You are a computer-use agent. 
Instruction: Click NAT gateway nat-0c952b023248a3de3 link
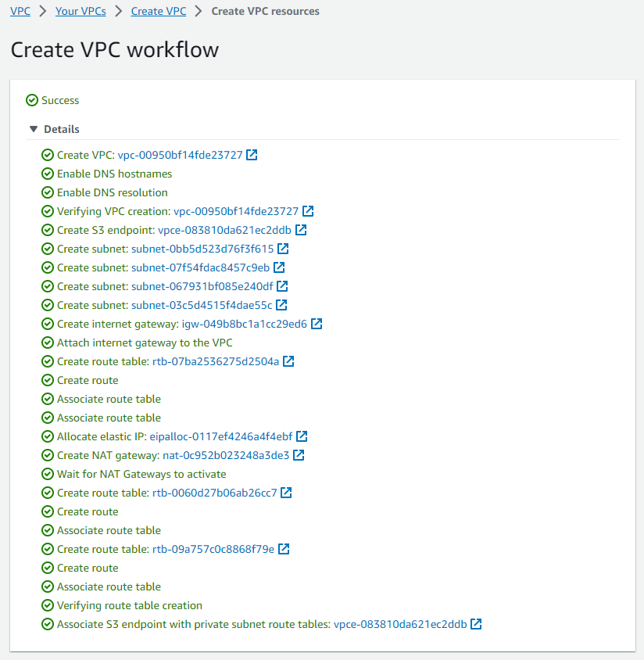(x=225, y=455)
